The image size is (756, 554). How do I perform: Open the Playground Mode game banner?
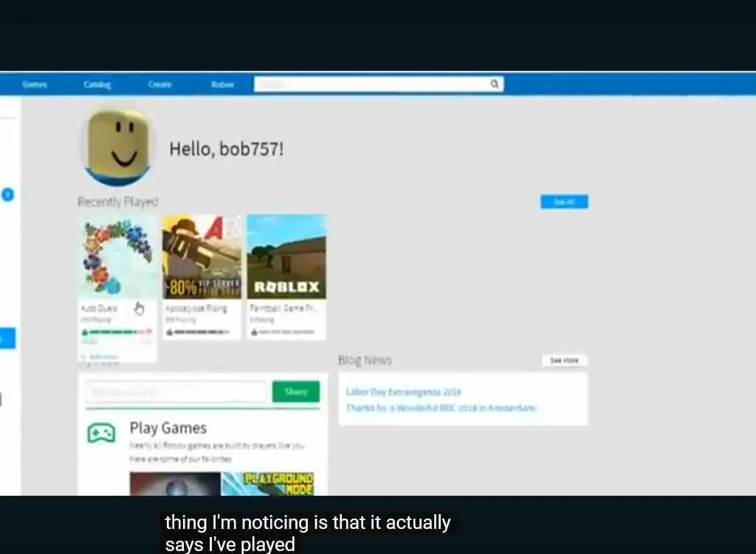pyautogui.click(x=267, y=484)
